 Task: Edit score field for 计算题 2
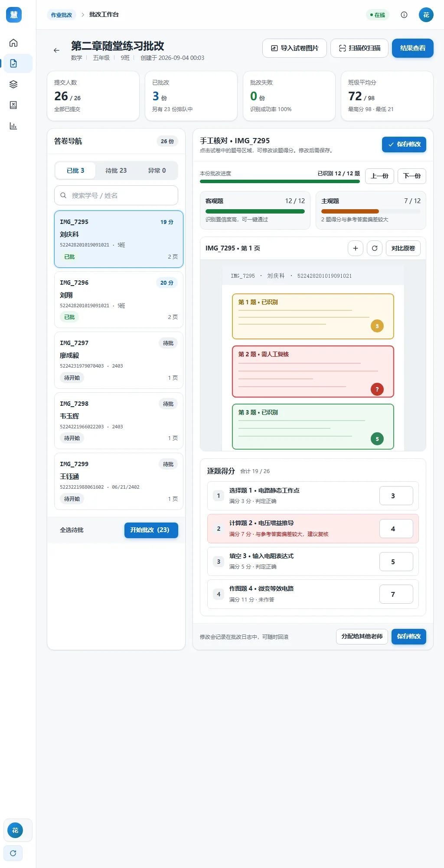[396, 529]
